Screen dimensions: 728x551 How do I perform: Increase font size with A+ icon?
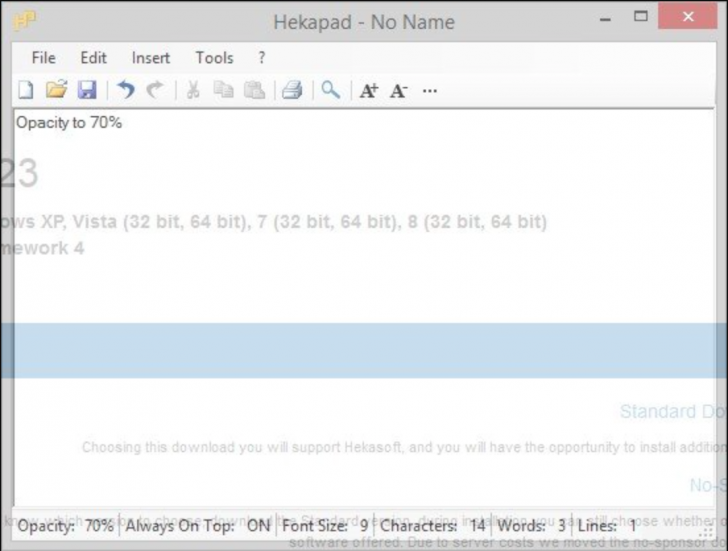click(x=369, y=91)
